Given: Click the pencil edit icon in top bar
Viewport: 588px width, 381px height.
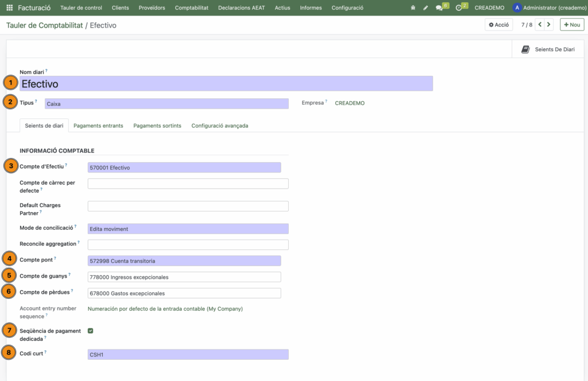Looking at the screenshot, I should (x=425, y=8).
